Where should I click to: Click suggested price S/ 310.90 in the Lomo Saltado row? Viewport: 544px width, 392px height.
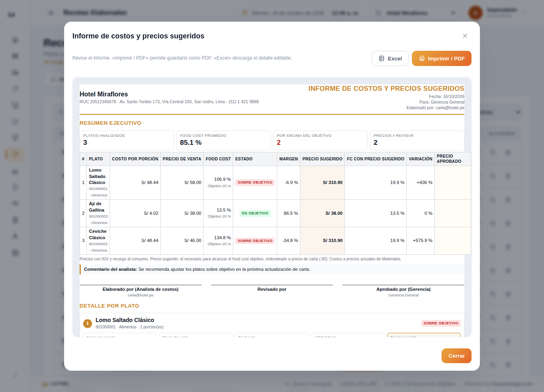pos(333,182)
